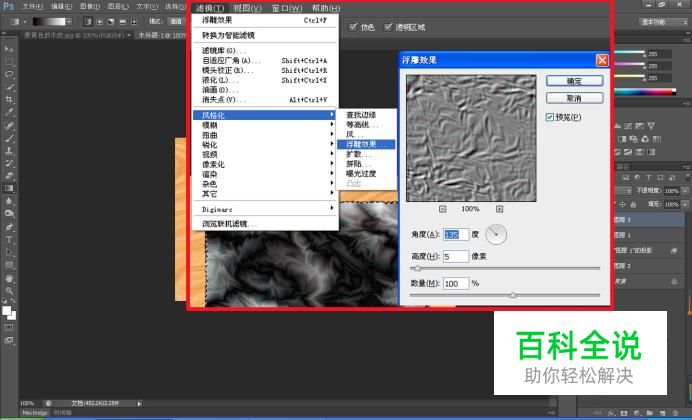Toggle Quick Mask mode icon

point(9,327)
